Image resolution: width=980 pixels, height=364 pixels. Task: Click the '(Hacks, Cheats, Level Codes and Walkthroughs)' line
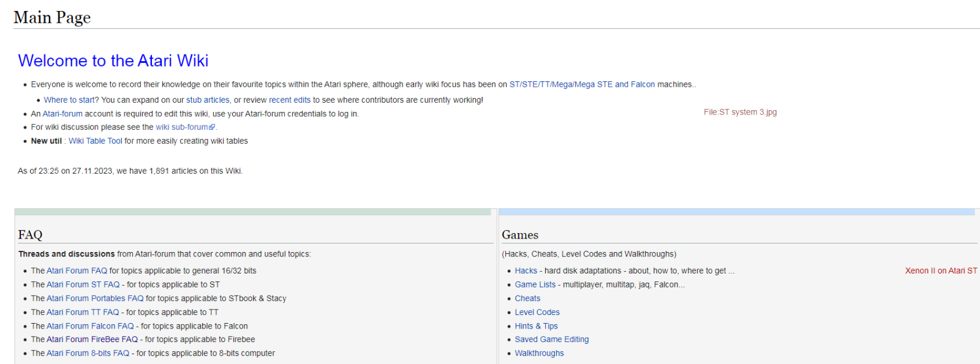tap(589, 254)
